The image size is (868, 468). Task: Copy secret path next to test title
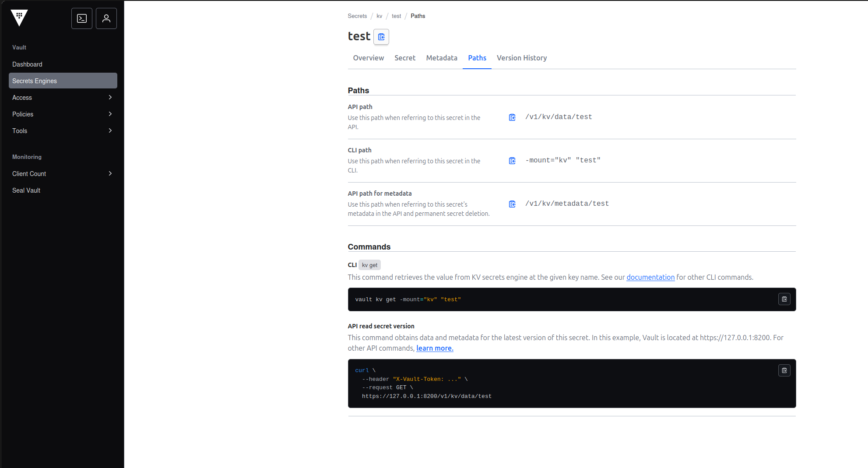click(381, 37)
